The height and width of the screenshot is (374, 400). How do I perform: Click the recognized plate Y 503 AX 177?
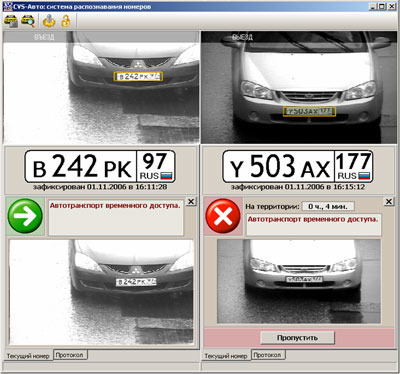click(298, 166)
